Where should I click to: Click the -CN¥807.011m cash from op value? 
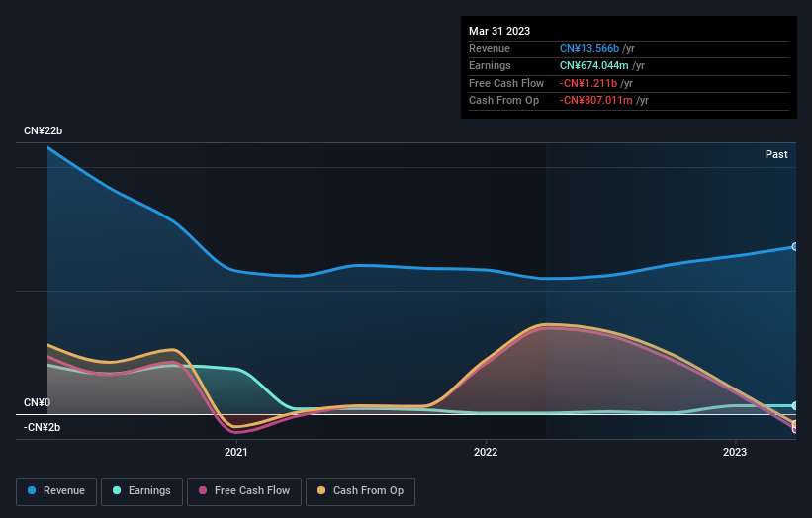pyautogui.click(x=596, y=101)
